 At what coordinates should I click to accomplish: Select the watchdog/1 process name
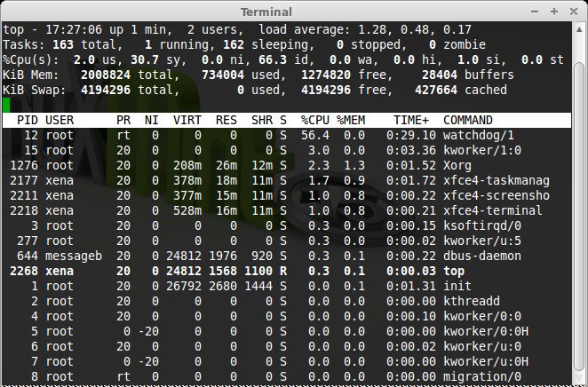click(479, 135)
